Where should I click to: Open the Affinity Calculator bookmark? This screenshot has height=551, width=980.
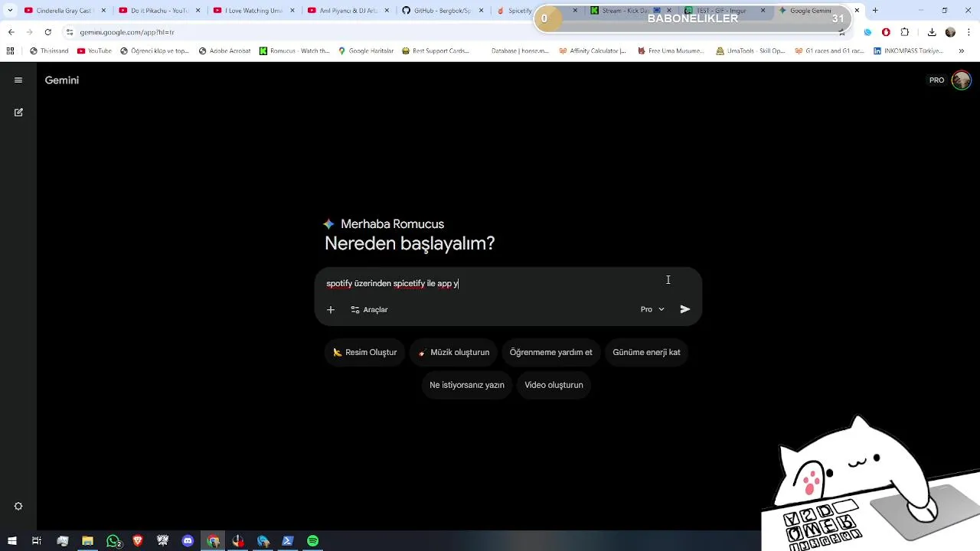coord(593,51)
